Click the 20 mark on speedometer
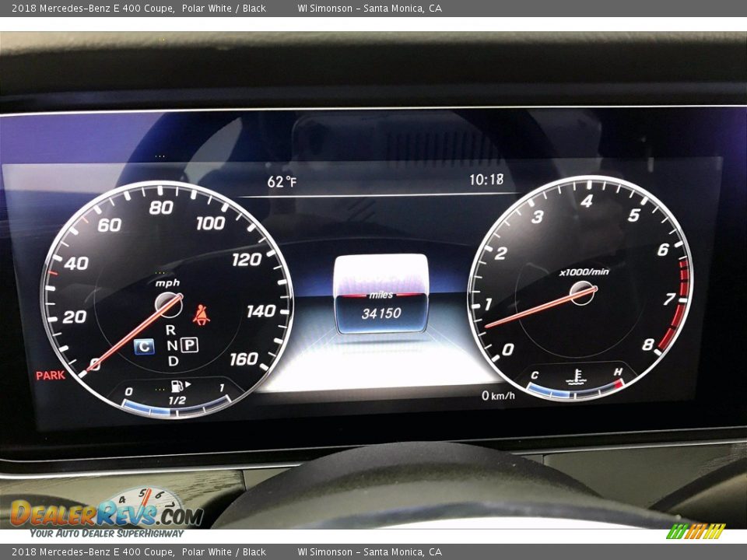Image resolution: width=747 pixels, height=560 pixels. 75,317
